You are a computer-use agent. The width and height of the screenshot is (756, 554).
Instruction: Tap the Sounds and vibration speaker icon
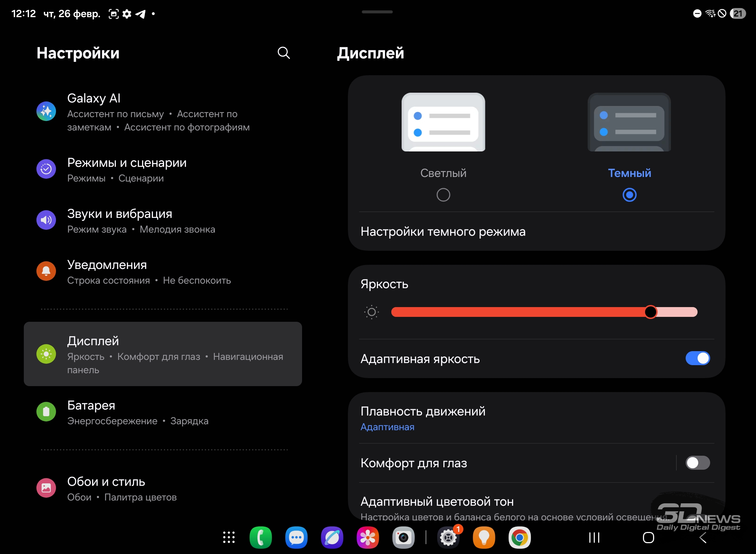click(x=46, y=220)
